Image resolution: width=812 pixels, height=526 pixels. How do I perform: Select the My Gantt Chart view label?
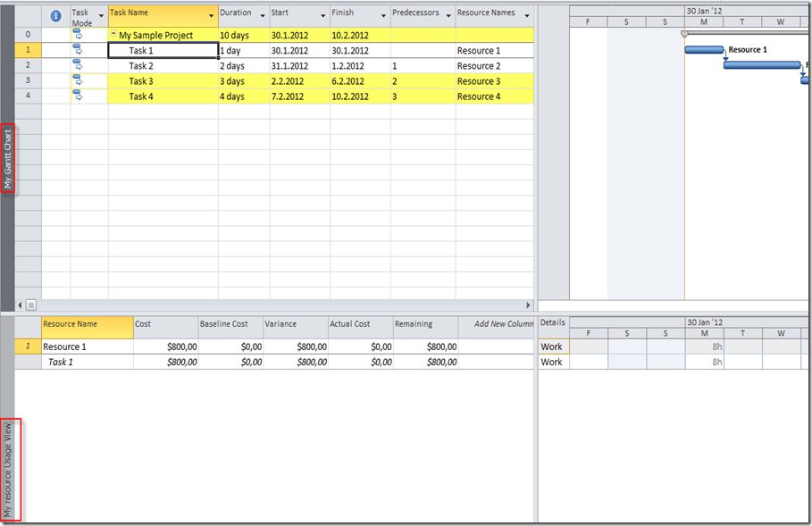point(8,159)
